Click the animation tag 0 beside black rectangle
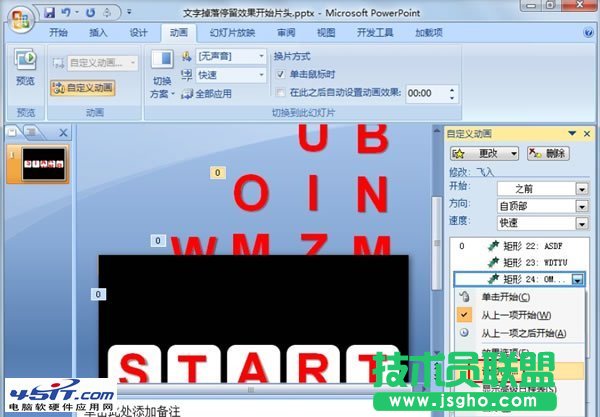 click(x=98, y=294)
